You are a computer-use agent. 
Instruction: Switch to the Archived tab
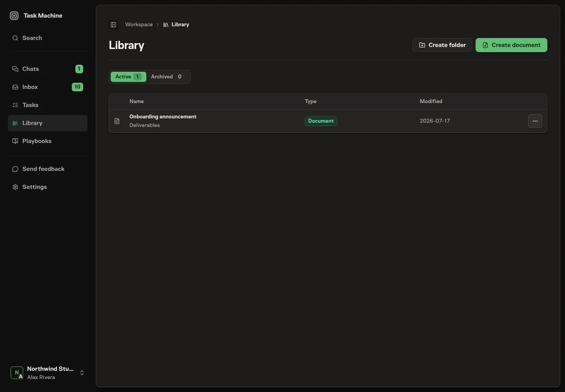(168, 77)
